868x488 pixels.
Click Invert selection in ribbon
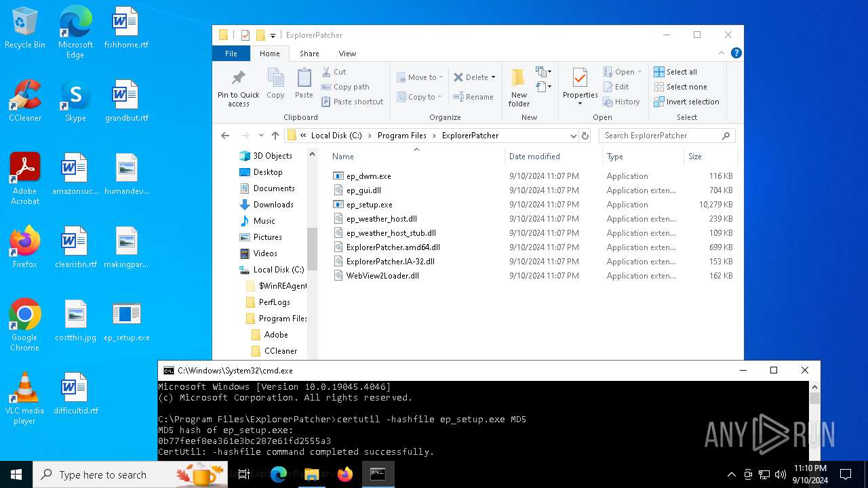tap(686, 102)
